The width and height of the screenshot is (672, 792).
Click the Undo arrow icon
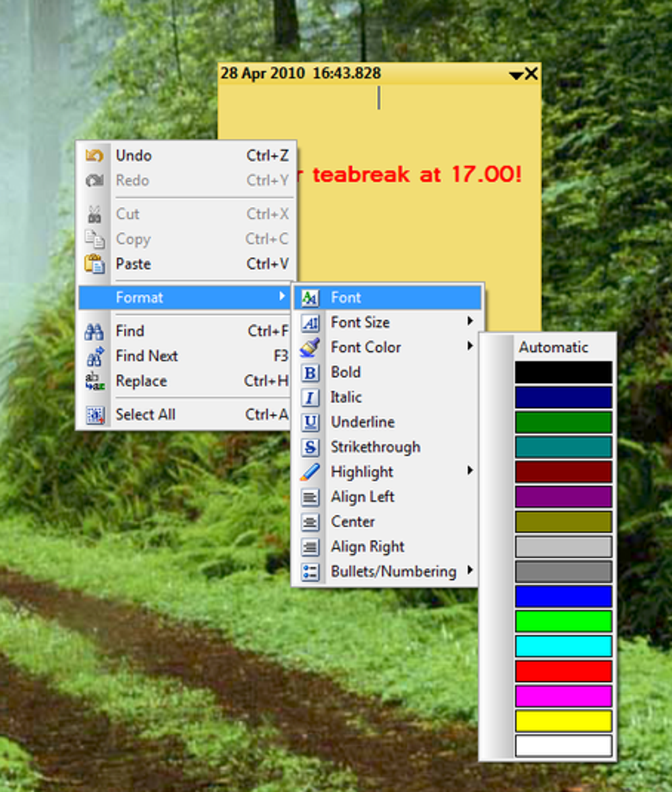tap(95, 156)
